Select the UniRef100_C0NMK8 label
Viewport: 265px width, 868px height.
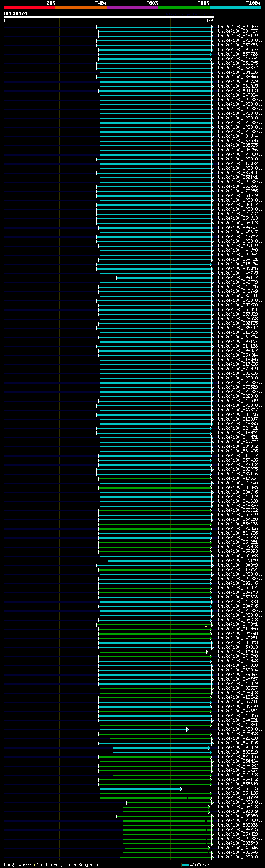(238, 547)
